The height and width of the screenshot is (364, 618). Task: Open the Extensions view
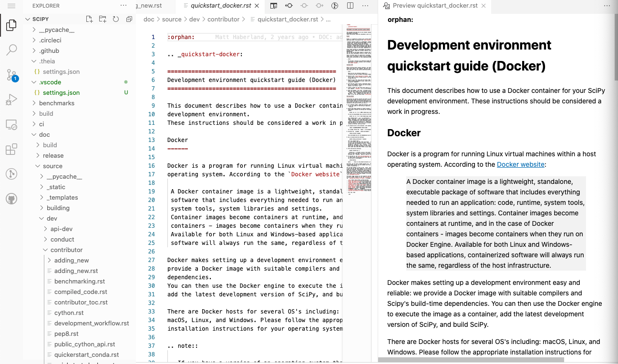[x=11, y=149]
